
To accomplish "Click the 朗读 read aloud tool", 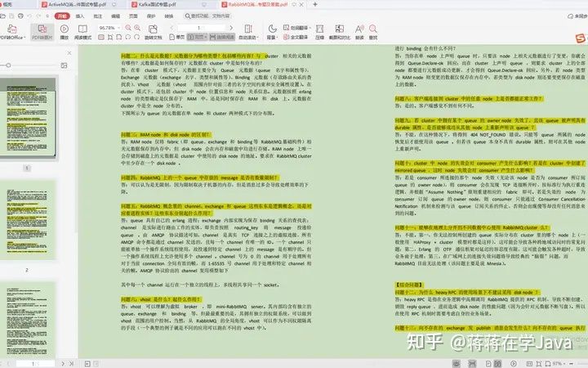I will [359, 32].
